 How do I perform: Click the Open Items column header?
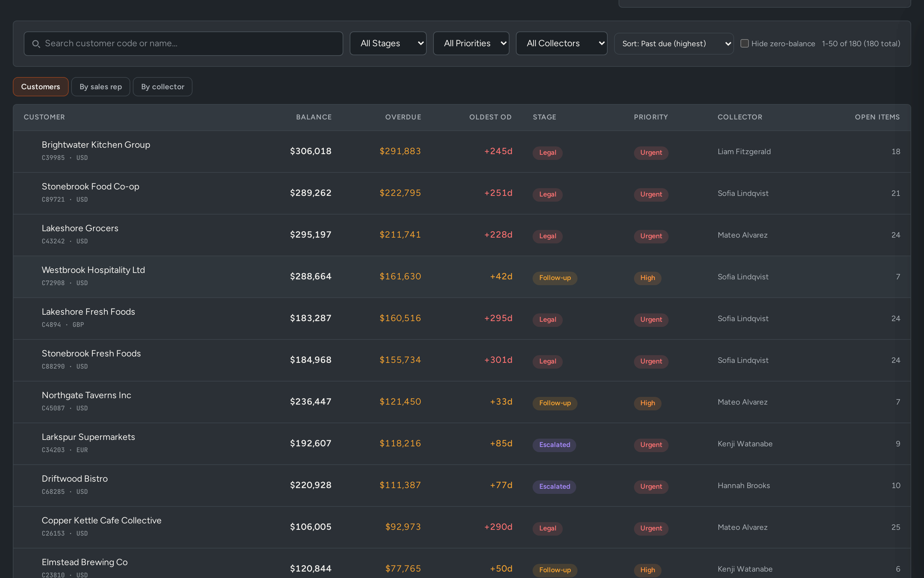click(877, 117)
